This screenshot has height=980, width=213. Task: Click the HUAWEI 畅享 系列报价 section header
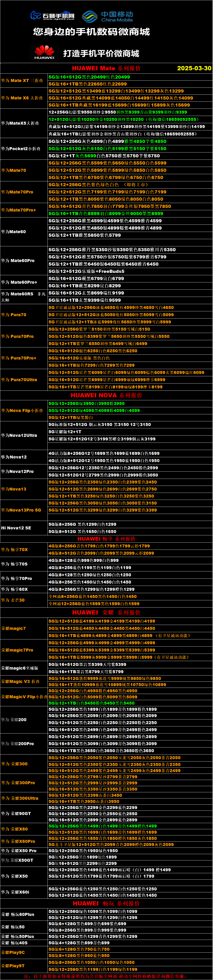click(x=106, y=539)
